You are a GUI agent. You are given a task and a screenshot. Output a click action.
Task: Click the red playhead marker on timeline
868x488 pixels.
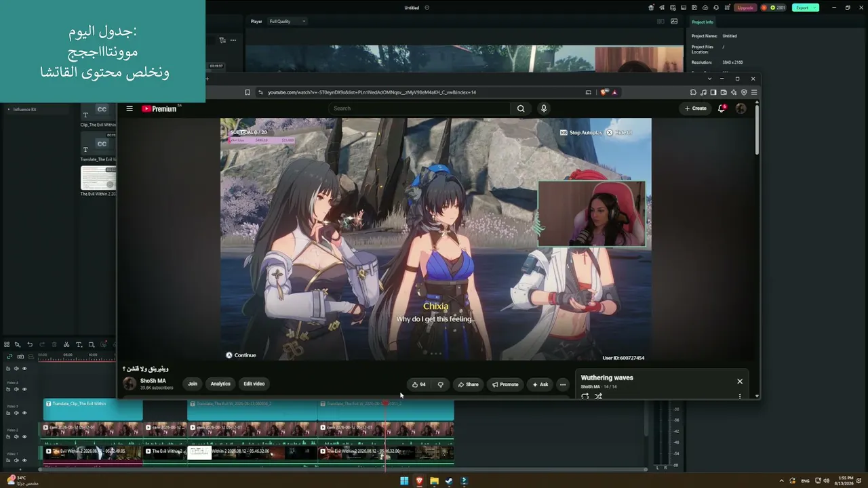(x=385, y=403)
